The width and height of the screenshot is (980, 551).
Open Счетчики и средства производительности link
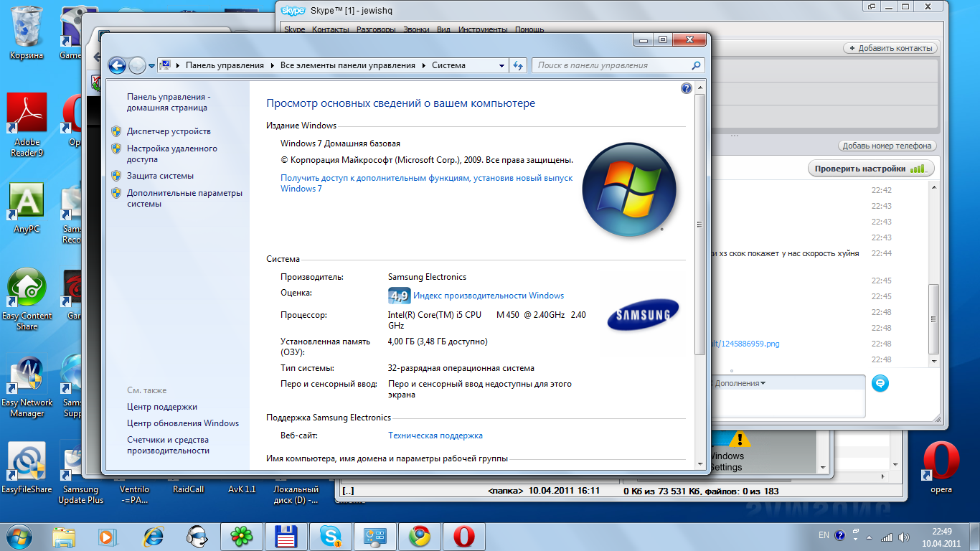point(168,445)
